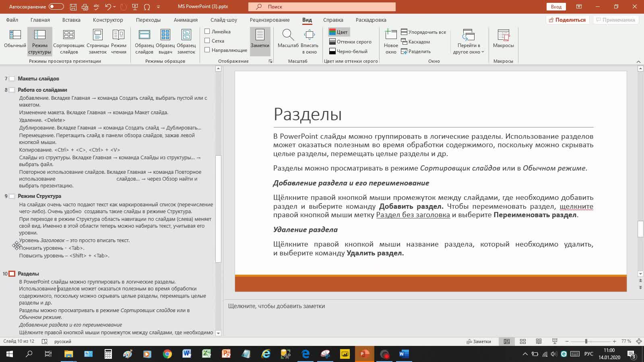Select slide 10 thumbnail icon in outline
Screen dimensions: 644x362
tap(12, 274)
